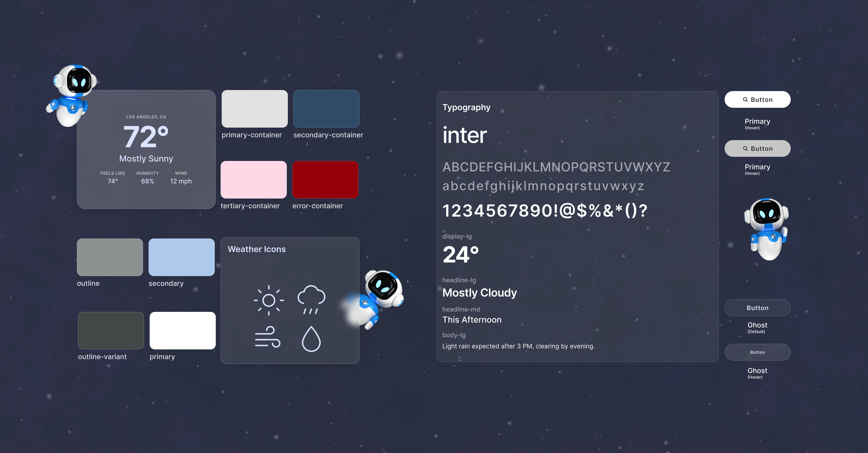This screenshot has height=453, width=868.
Task: Click the 'headline-md' label
Action: point(461,309)
